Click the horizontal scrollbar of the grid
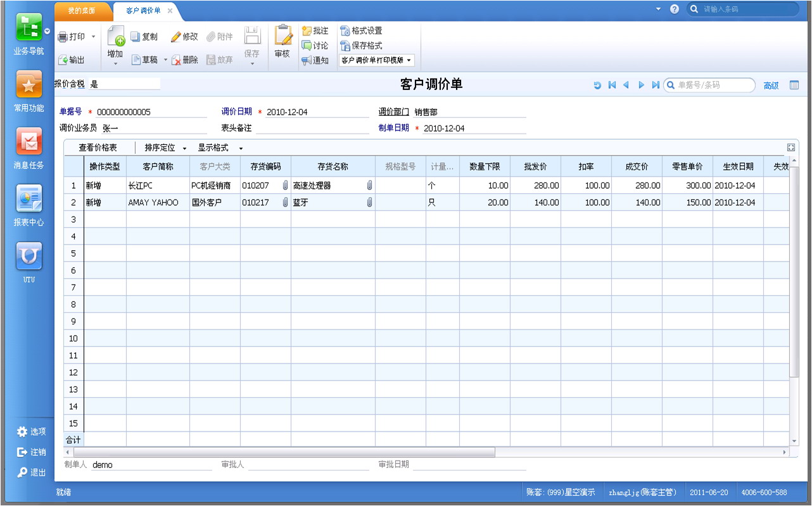 click(x=284, y=452)
